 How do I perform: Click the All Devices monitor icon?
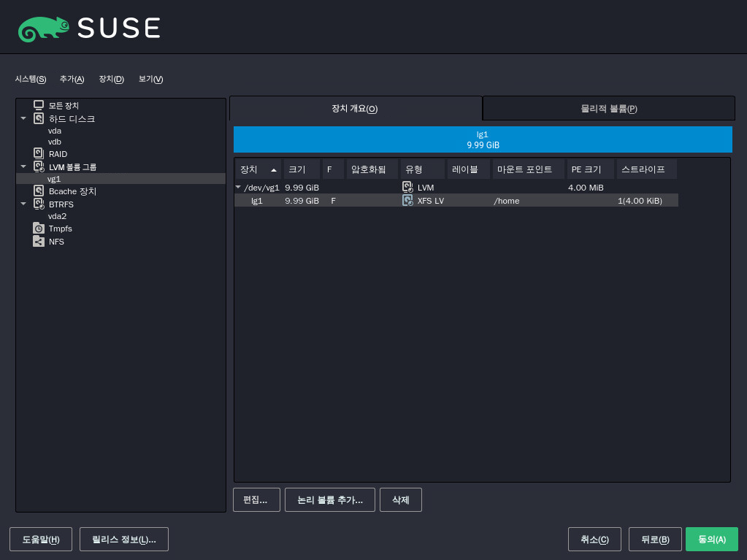[39, 106]
